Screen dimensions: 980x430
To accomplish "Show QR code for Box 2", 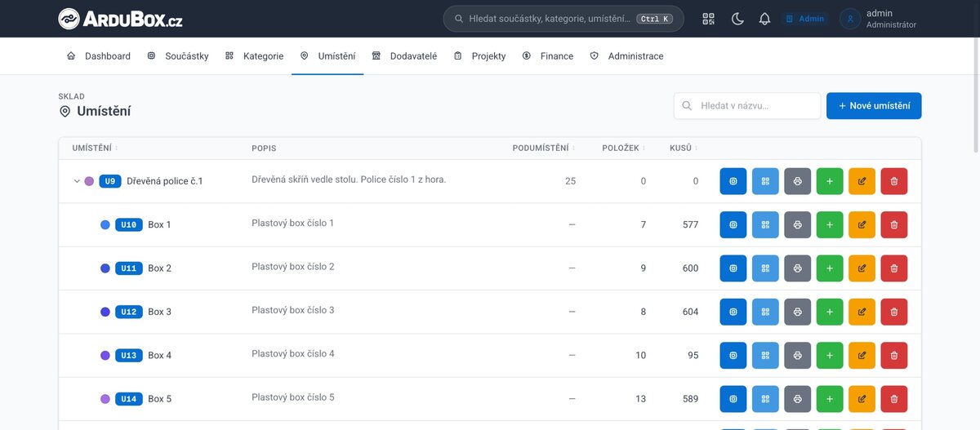I will click(x=765, y=268).
